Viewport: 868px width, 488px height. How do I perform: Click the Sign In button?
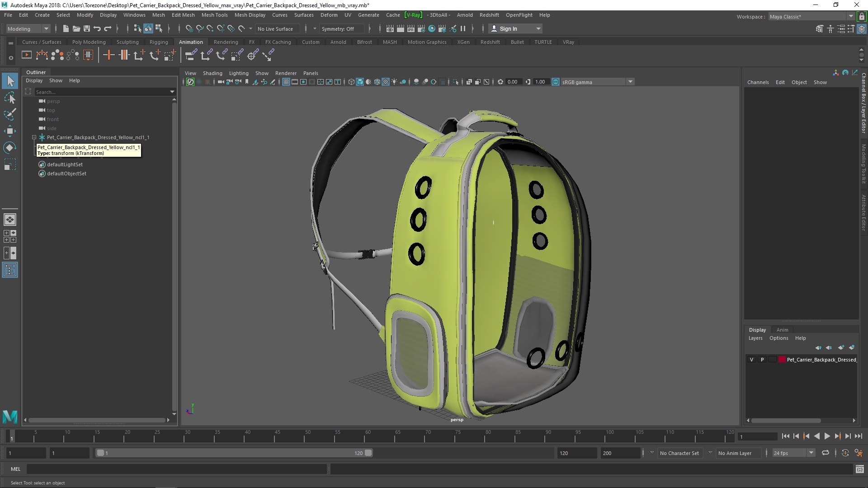[516, 28]
